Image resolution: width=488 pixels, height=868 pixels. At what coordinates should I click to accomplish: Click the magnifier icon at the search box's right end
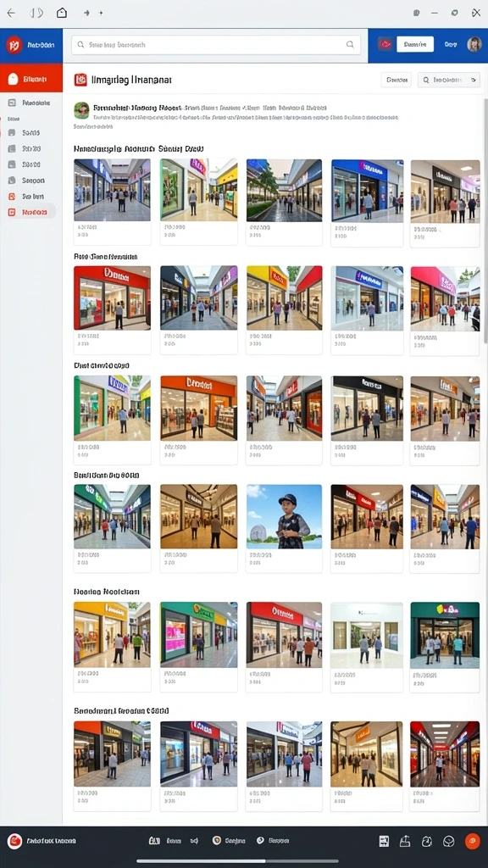(x=350, y=45)
